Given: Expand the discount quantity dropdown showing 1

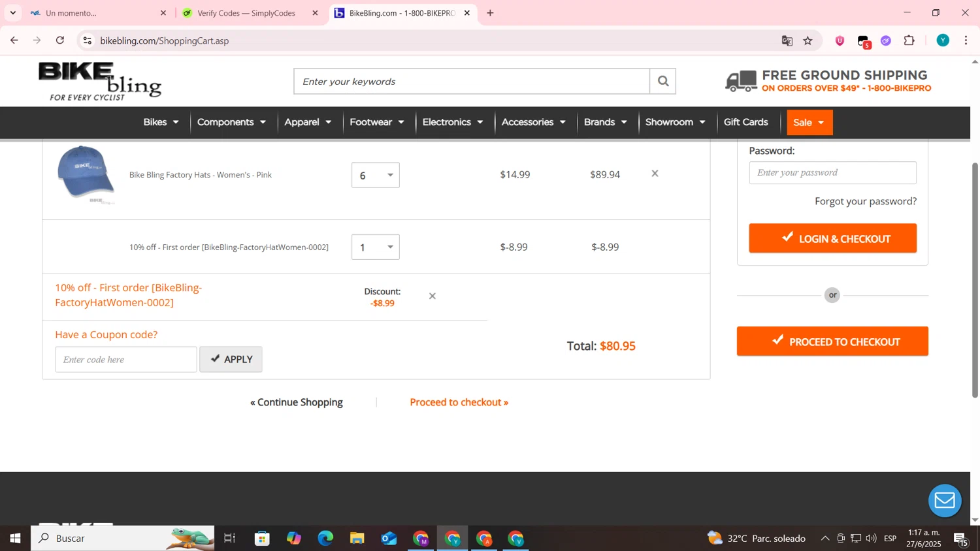Looking at the screenshot, I should coord(376,247).
